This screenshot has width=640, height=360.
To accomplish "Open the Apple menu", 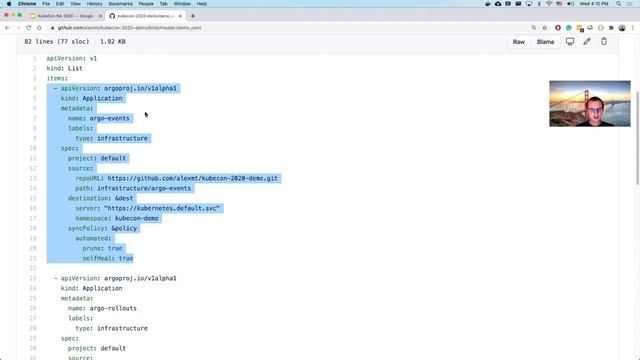I will [x=9, y=4].
